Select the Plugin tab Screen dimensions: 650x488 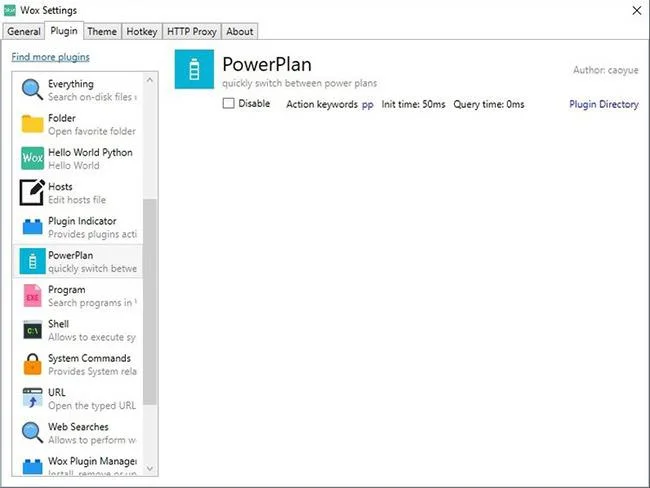point(64,31)
